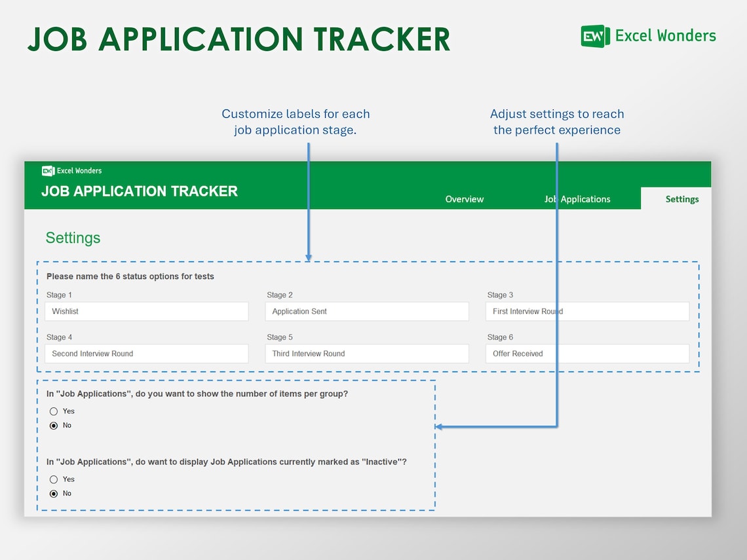Select "No" for showing item counts per group
This screenshot has height=560, width=747.
[x=54, y=426]
